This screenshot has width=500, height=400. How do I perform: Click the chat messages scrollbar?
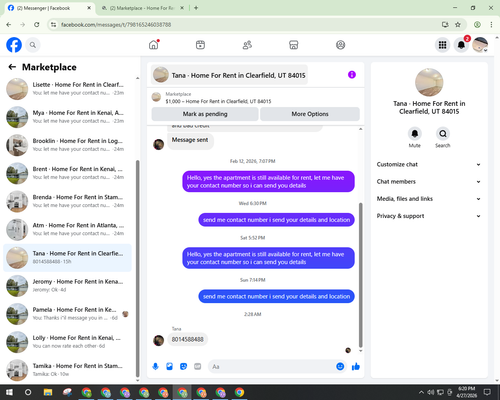point(360,275)
